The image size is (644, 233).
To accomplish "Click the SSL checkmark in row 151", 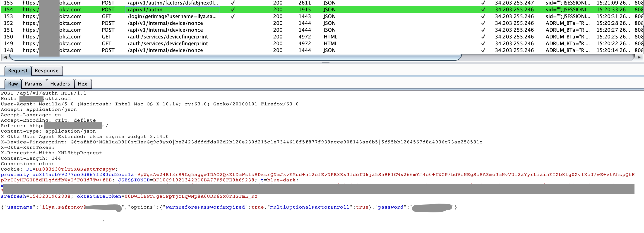I will pos(483,30).
